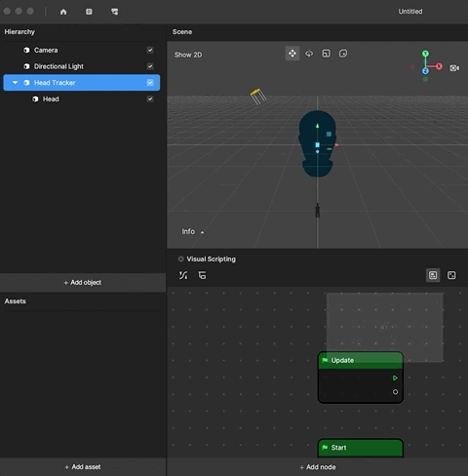The image size is (468, 476).
Task: Click the home icon in top bar
Action: (x=63, y=12)
